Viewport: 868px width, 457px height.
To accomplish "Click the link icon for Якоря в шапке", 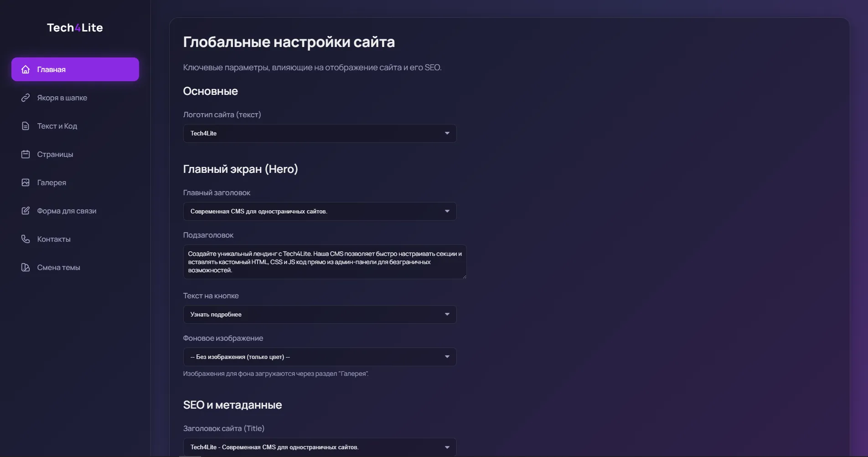I will point(26,98).
